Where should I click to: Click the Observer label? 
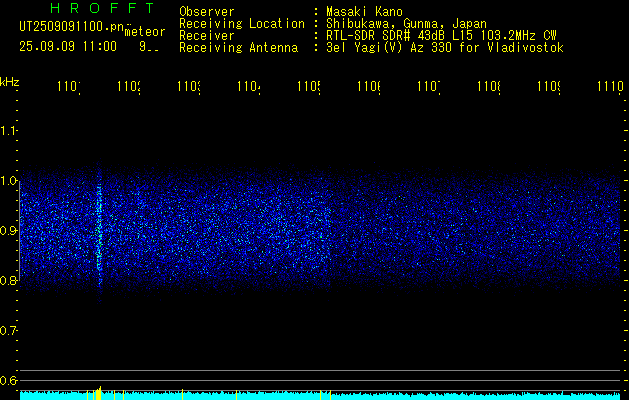pos(207,12)
